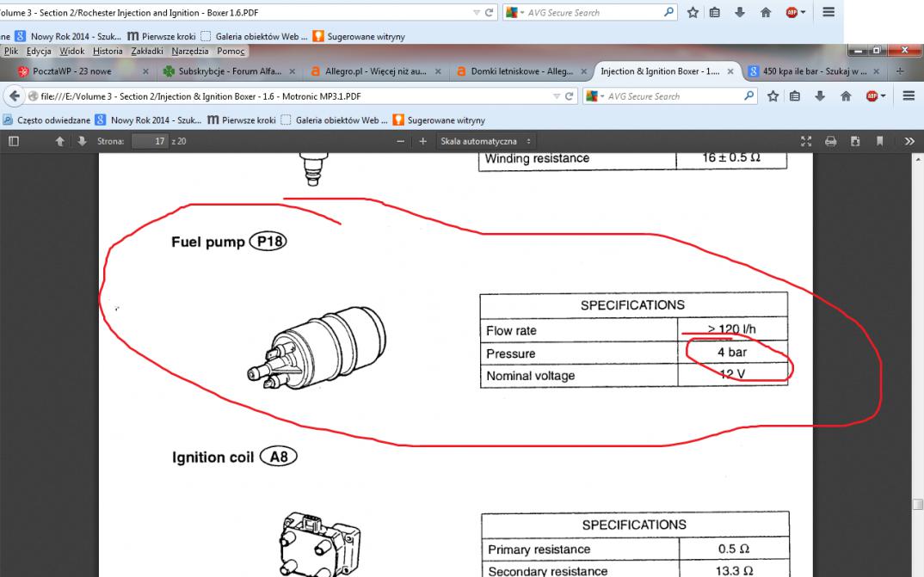This screenshot has height=577, width=924.
Task: Switch to Allegro.pl tab
Action: coord(375,71)
